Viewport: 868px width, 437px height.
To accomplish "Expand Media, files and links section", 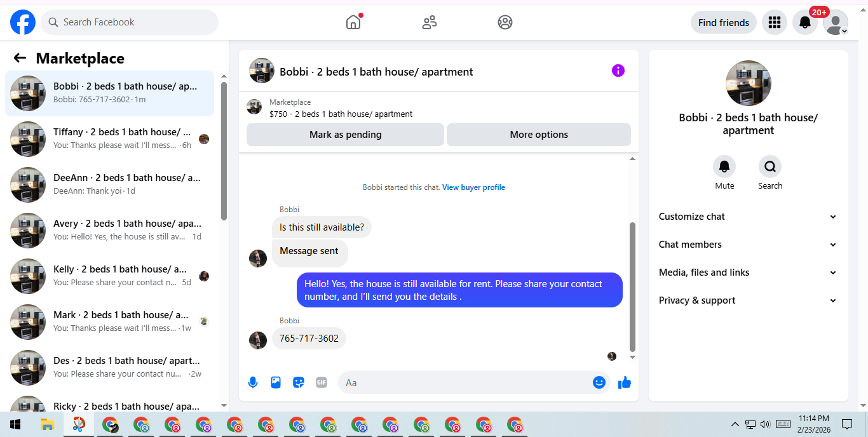I will (748, 272).
